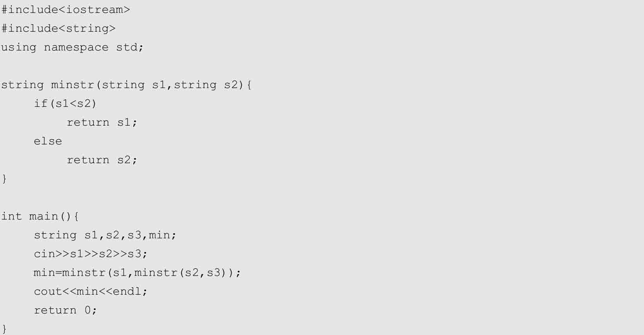Click the #include<iostream> line
Screen dimensions: 644x335
[x=65, y=10]
